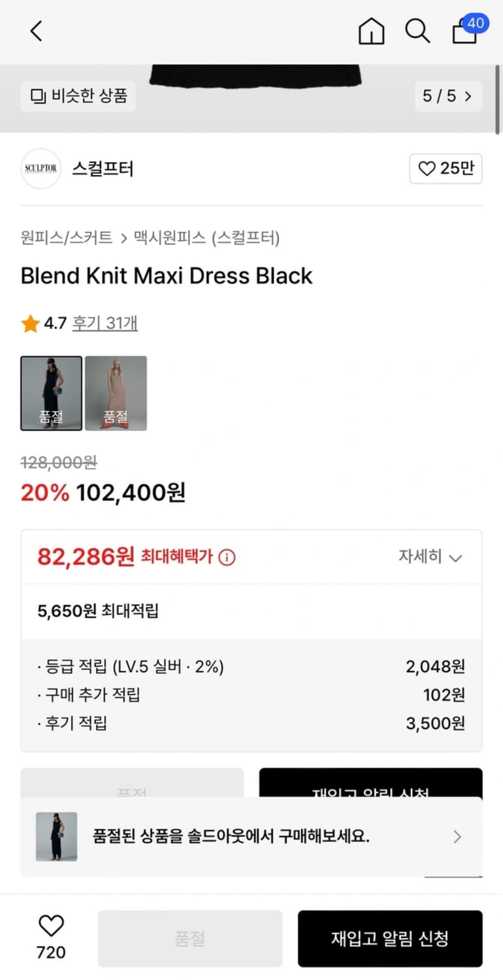This screenshot has height=980, width=503.
Task: Favorite the brand with the heart toggle
Action: click(428, 169)
